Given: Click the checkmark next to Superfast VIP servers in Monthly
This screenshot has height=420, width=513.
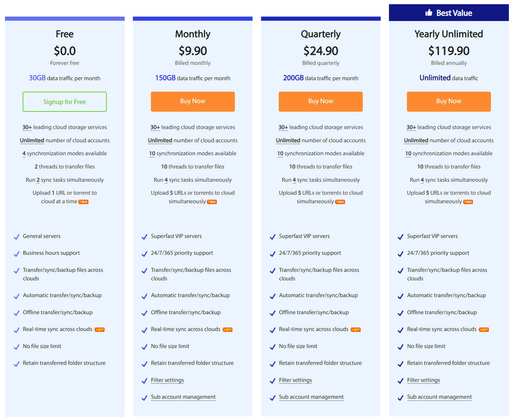Looking at the screenshot, I should point(144,236).
